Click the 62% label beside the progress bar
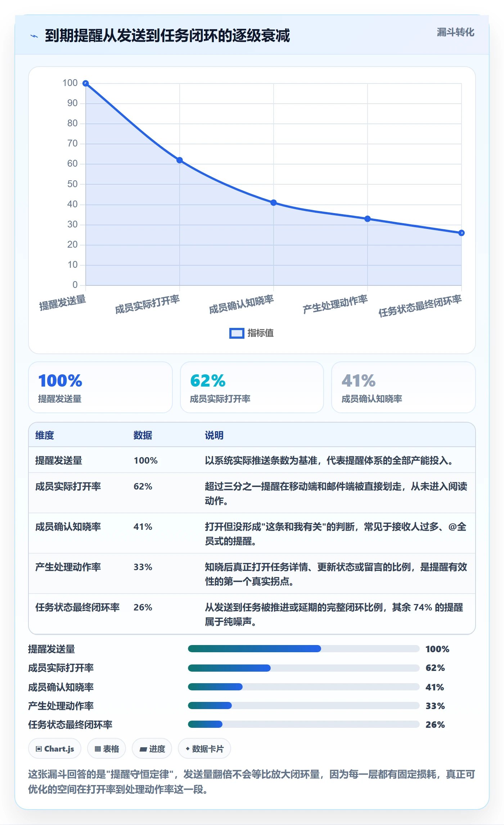Viewport: 504px width, 825px height. tap(435, 668)
